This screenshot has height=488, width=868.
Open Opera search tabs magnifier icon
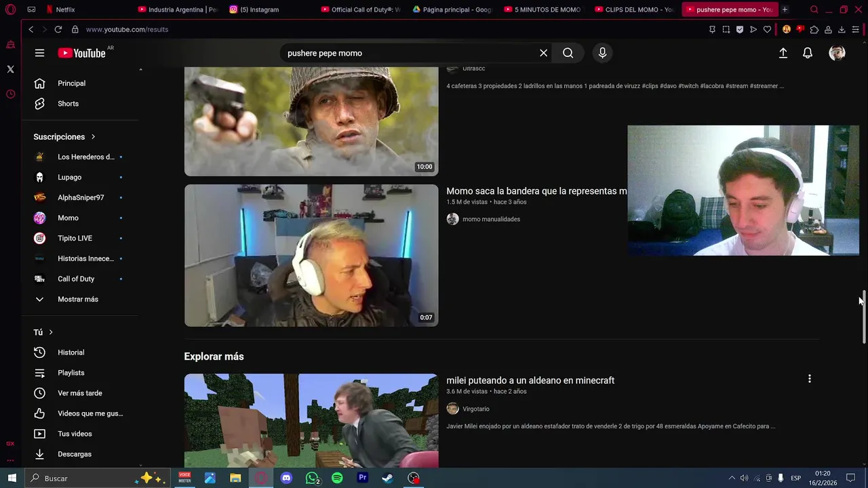pos(814,9)
